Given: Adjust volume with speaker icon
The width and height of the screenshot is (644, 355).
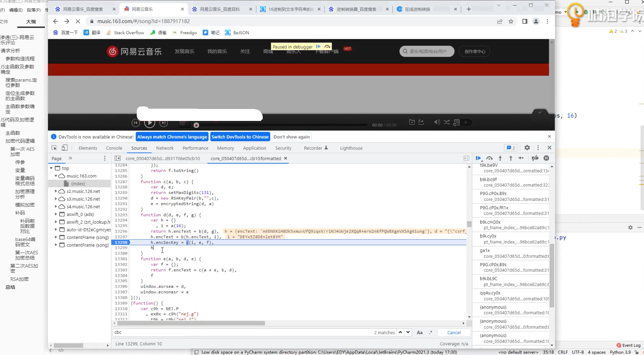Looking at the screenshot, I should coord(437,122).
